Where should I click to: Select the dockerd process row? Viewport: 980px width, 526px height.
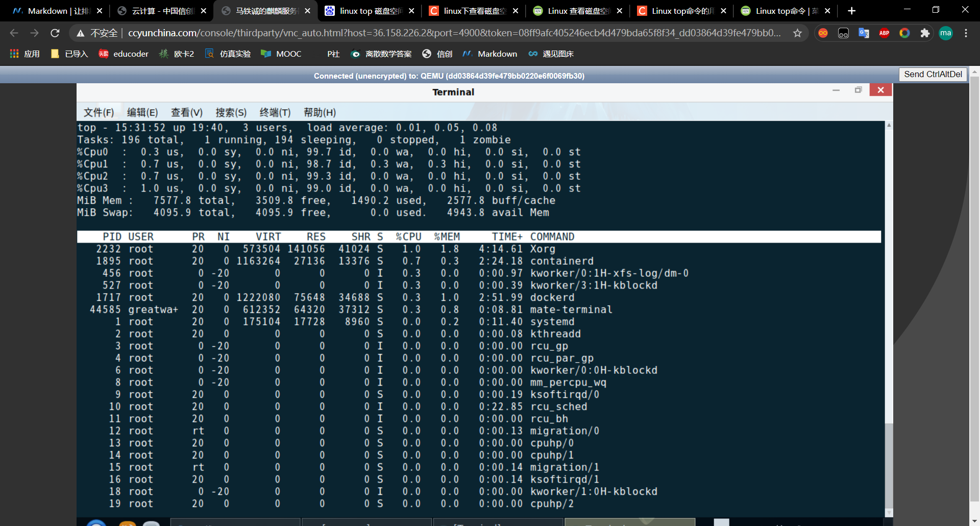tap(479, 297)
